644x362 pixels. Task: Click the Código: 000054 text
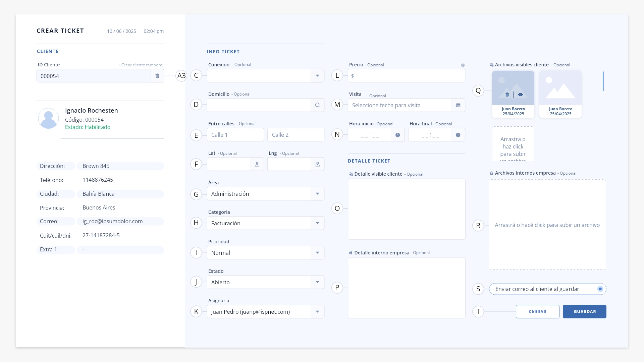click(84, 120)
